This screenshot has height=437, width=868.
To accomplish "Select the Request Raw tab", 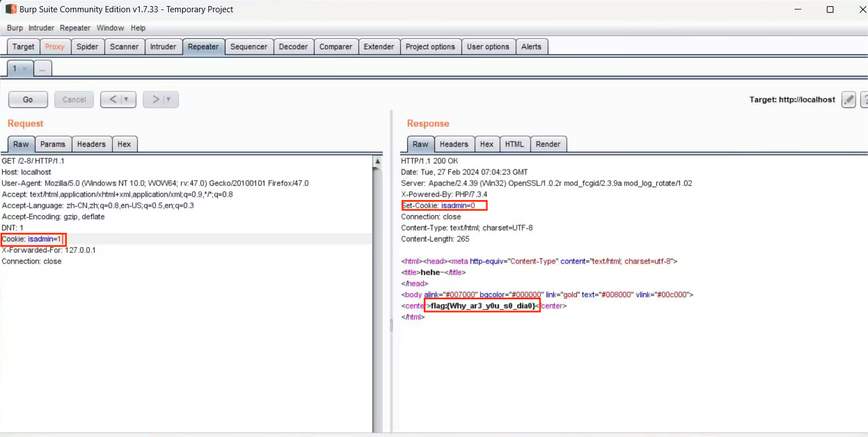I will click(x=21, y=144).
